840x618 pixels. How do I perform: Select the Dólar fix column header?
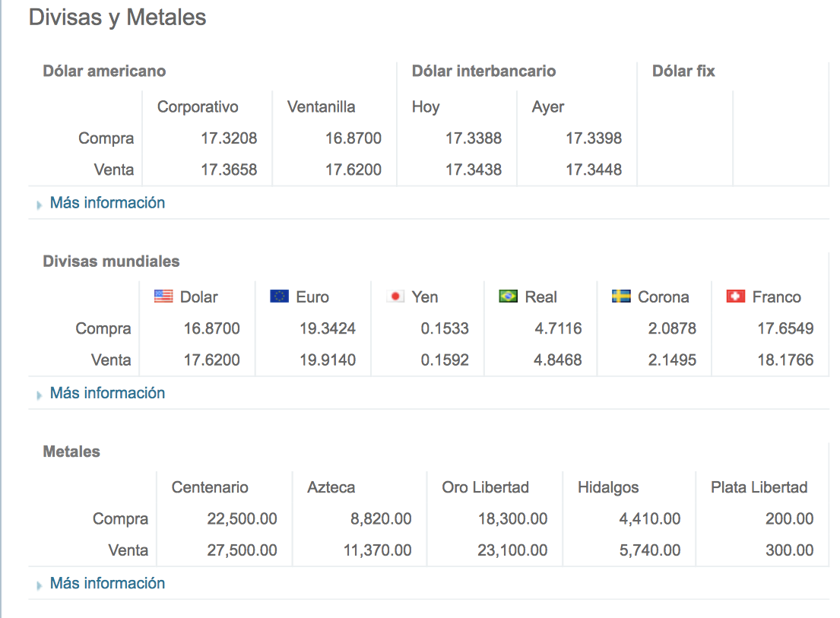pyautogui.click(x=683, y=71)
